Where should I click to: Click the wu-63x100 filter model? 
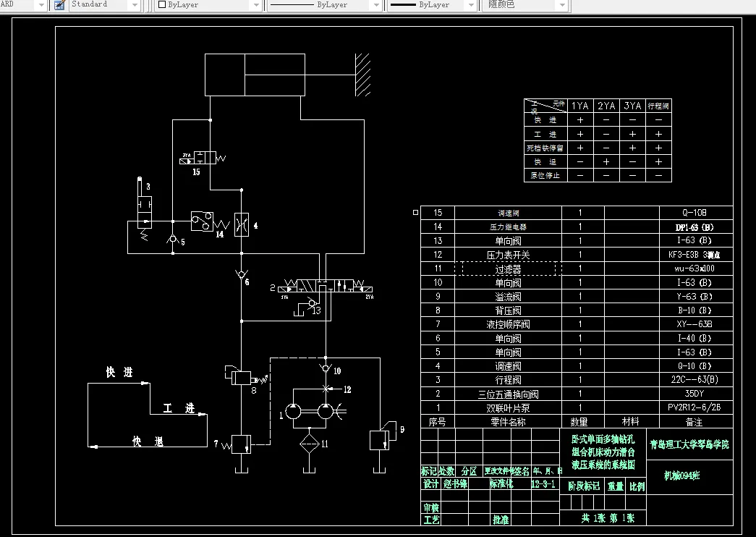695,268
